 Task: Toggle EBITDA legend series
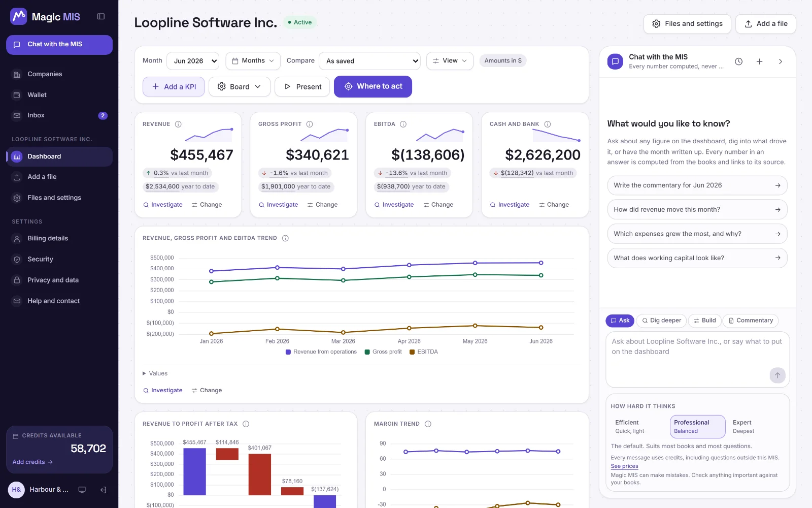424,352
